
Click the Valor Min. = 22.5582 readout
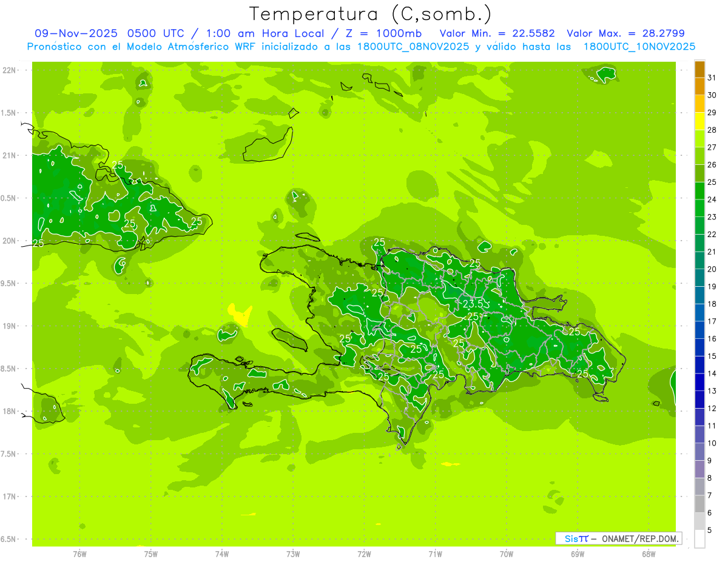[497, 33]
